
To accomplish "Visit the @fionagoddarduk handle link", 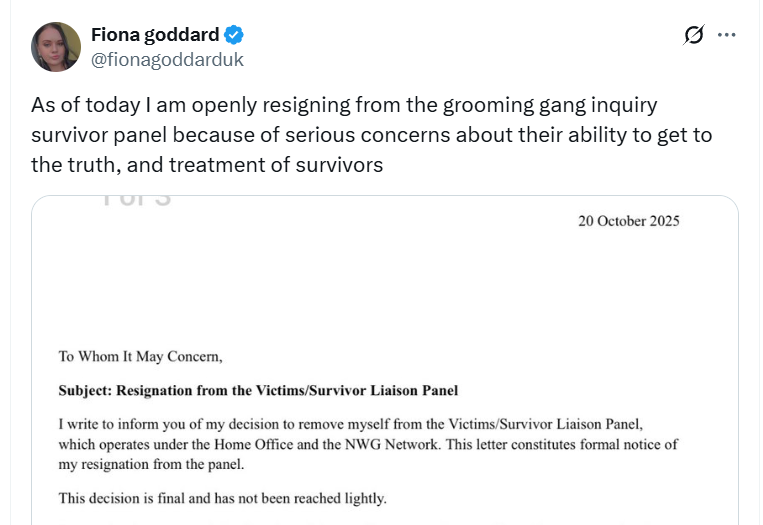I will [x=167, y=59].
